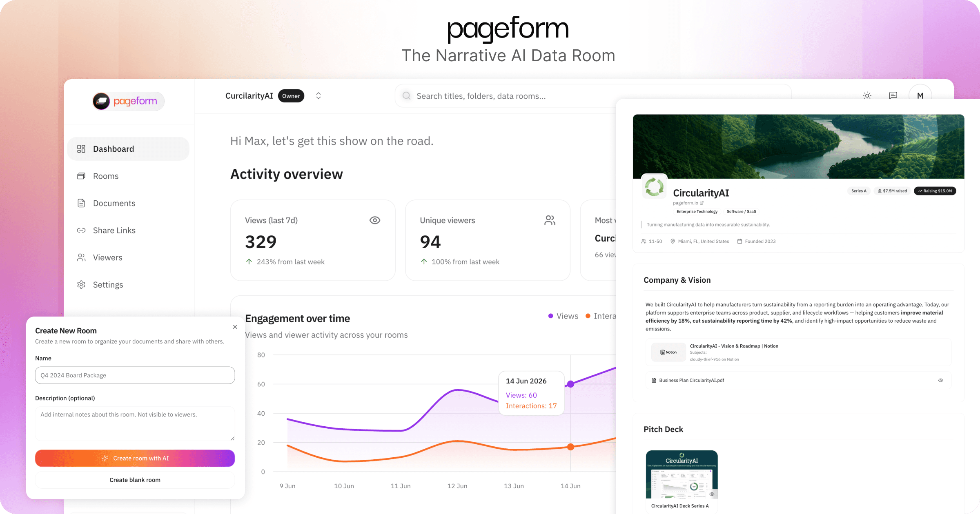Click the 12 Jun axis label
Screen dimensions: 980x514
click(x=457, y=486)
